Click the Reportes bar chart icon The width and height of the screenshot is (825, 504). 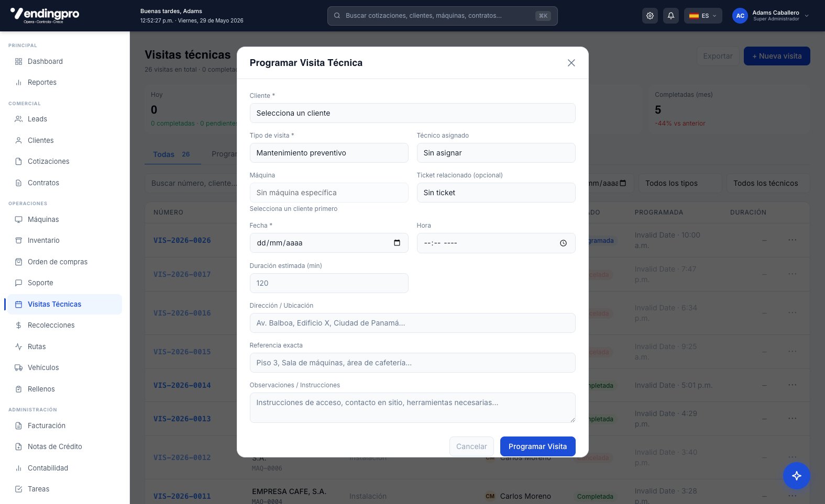[x=18, y=82]
